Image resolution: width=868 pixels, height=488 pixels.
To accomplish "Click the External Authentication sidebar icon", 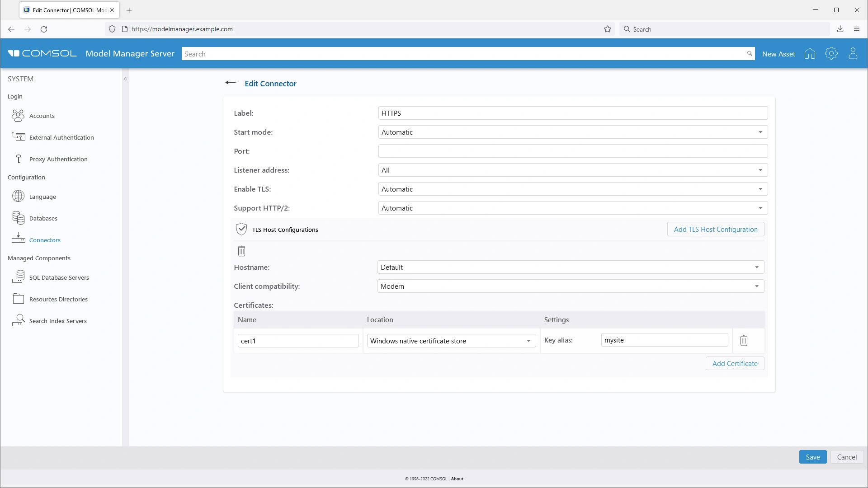I will click(18, 137).
